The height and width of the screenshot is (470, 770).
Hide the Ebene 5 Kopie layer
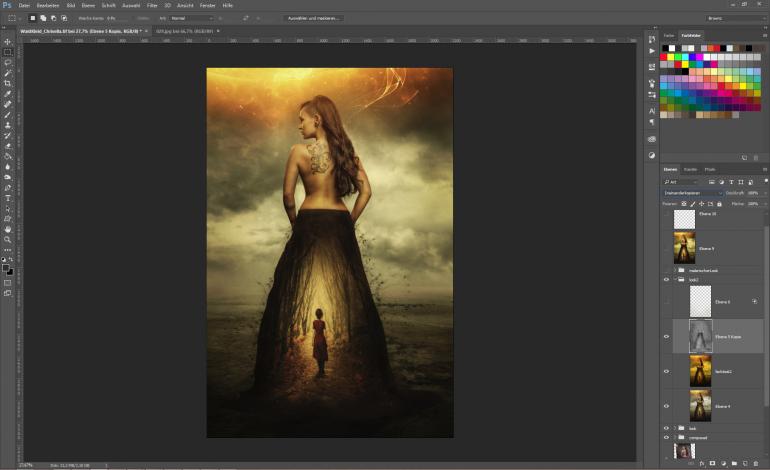[666, 336]
